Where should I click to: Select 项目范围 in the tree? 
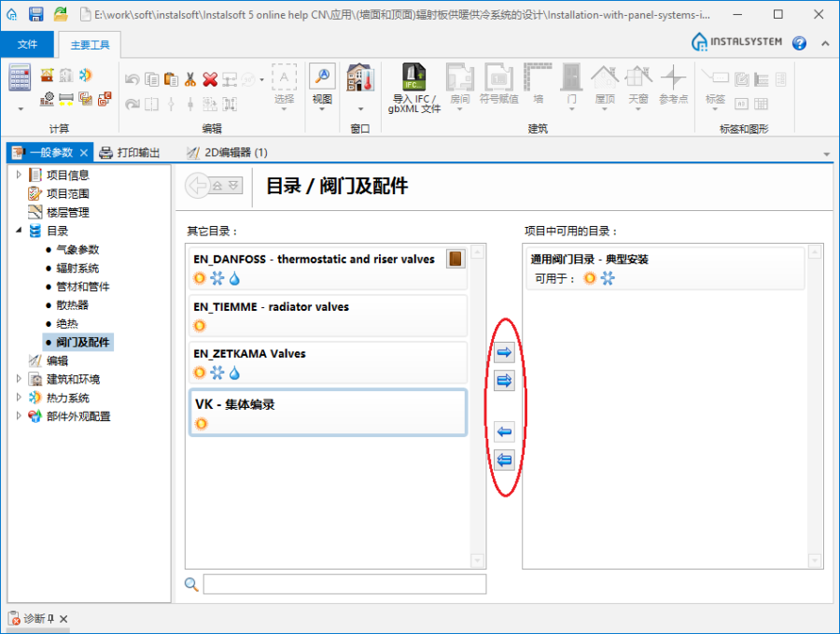click(67, 193)
